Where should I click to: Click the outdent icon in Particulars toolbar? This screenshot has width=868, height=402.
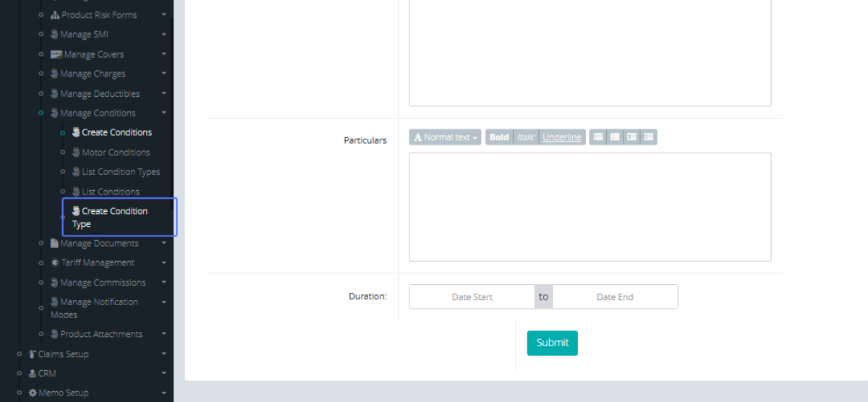click(x=631, y=137)
